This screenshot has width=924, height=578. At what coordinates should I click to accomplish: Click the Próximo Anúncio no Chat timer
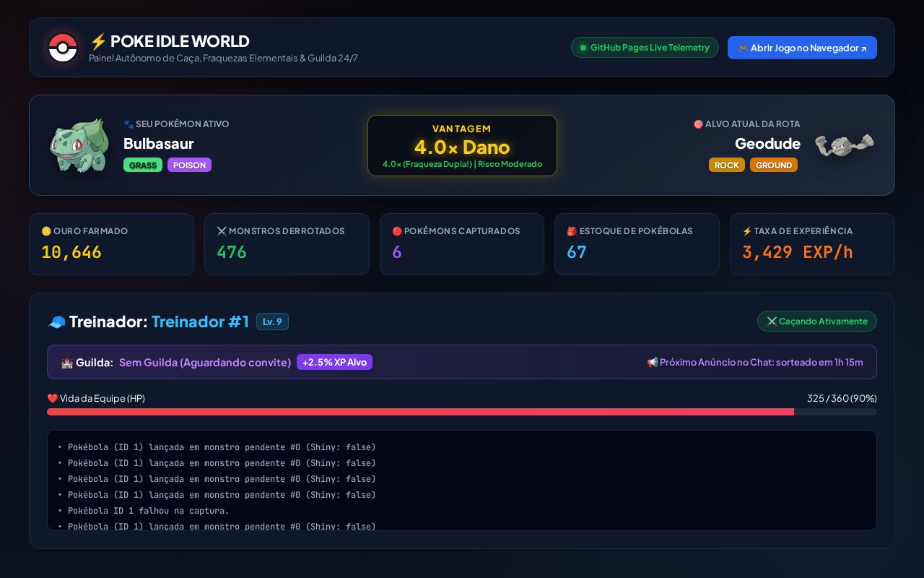point(755,363)
